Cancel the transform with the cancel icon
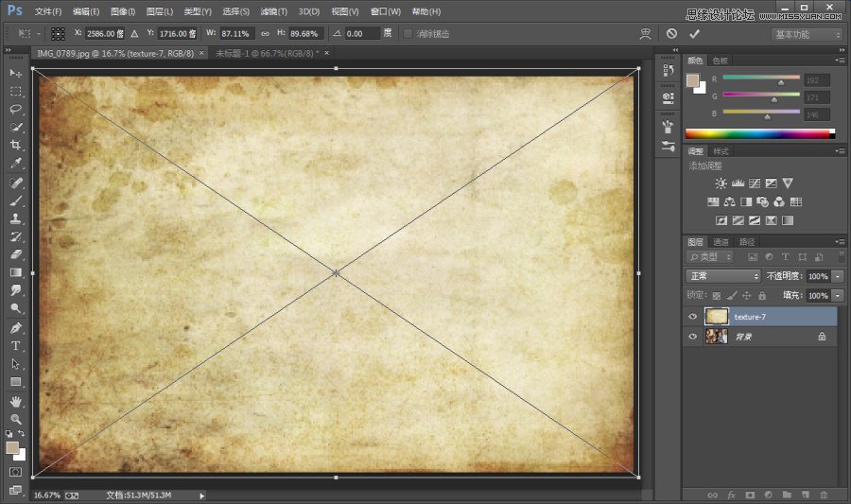This screenshot has width=851, height=504. tap(672, 34)
